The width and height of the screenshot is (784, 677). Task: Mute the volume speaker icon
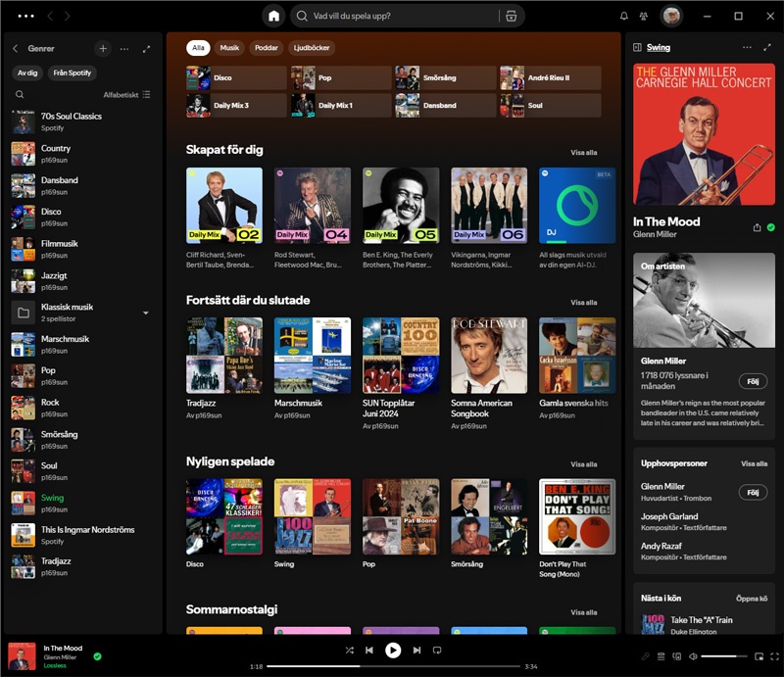[693, 656]
